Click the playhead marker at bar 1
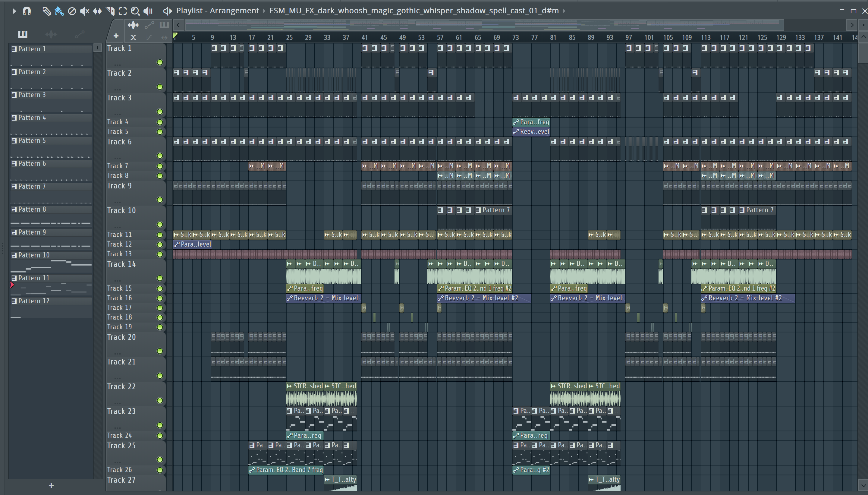 [x=175, y=35]
